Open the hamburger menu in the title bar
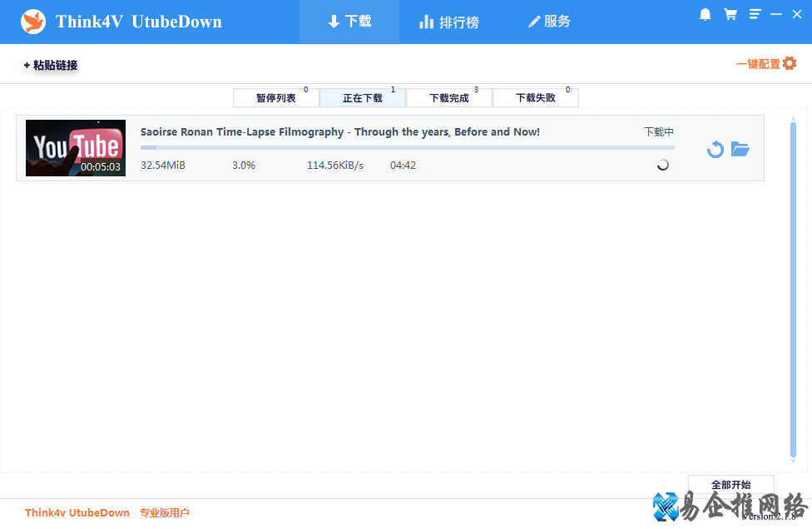Viewport: 812px width, 529px height. (x=755, y=14)
